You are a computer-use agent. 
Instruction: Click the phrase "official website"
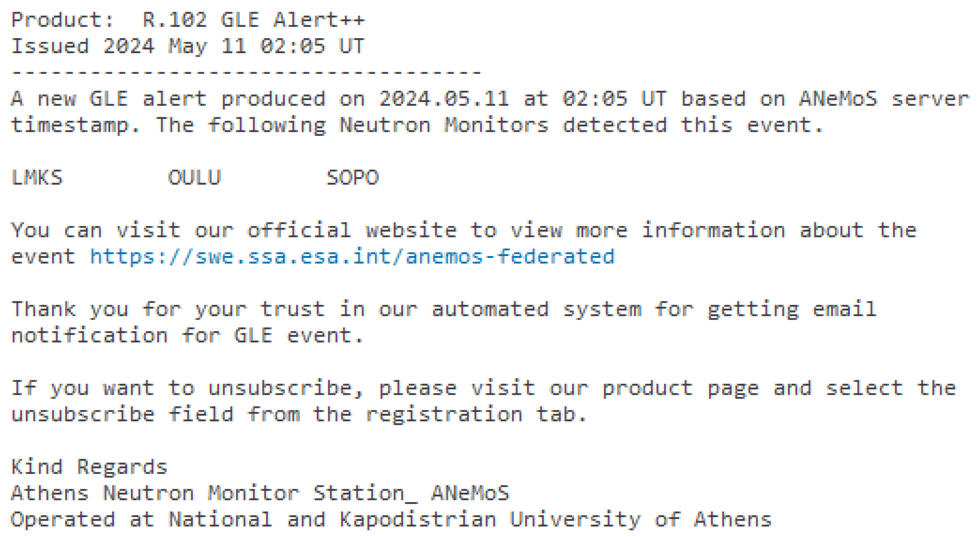click(351, 230)
